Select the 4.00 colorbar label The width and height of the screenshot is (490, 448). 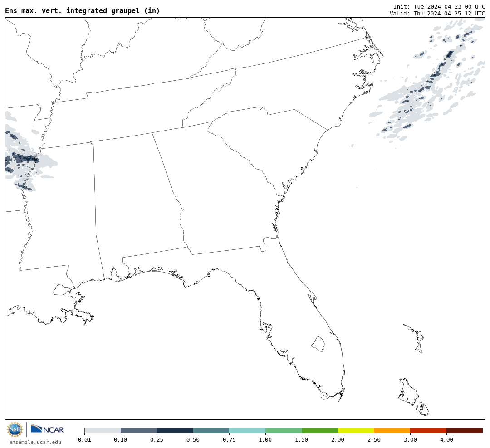point(446,439)
